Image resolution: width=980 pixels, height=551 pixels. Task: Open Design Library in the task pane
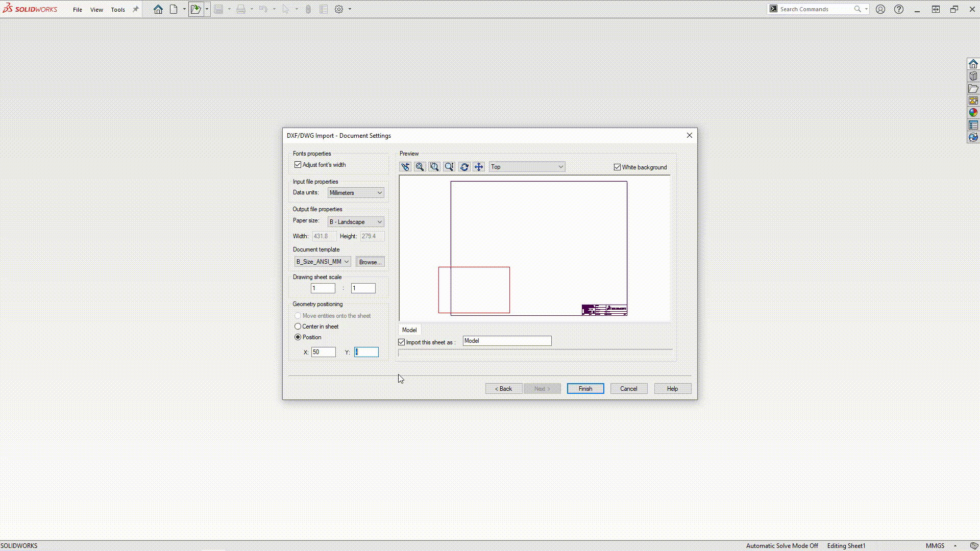[973, 76]
